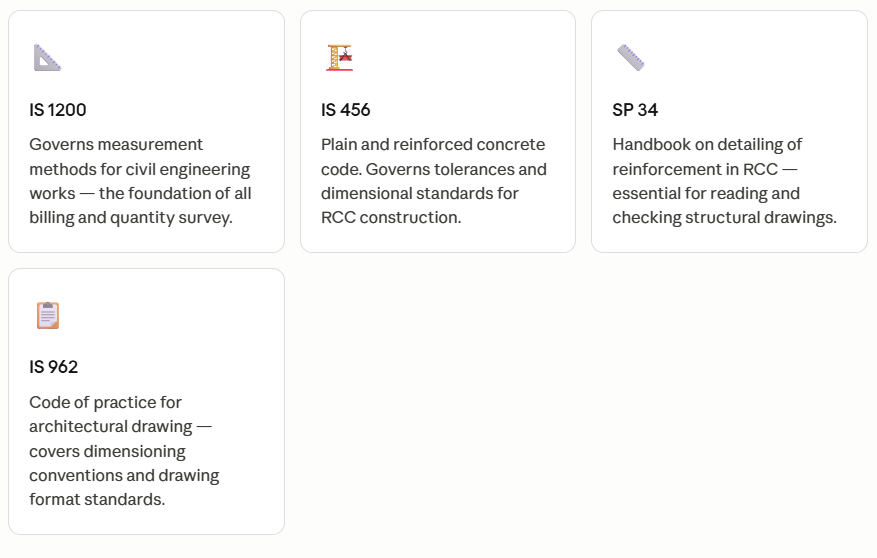
Task: Click the 'RCC construction.' line in IS 456 card
Action: pos(391,217)
